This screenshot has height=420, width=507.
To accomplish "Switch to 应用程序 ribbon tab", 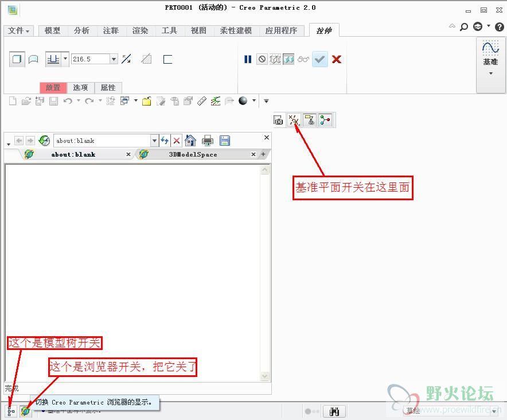I will tap(281, 31).
